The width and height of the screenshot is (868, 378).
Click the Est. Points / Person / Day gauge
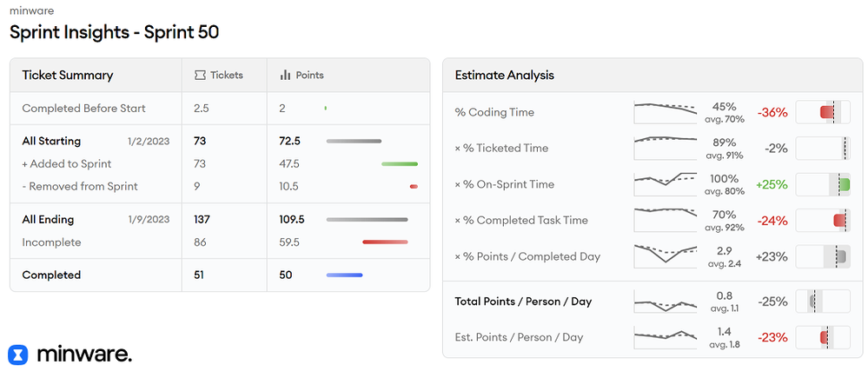pyautogui.click(x=823, y=337)
